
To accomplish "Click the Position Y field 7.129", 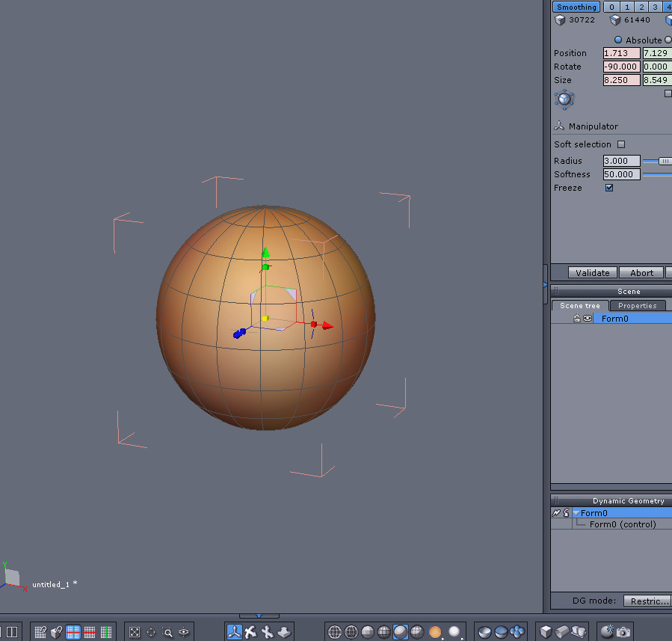I will point(657,53).
